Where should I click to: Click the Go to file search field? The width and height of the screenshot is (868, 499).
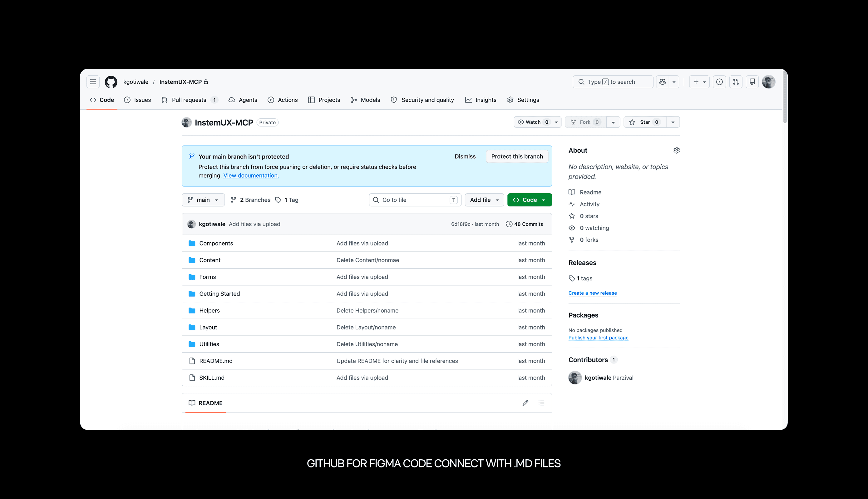tap(415, 200)
